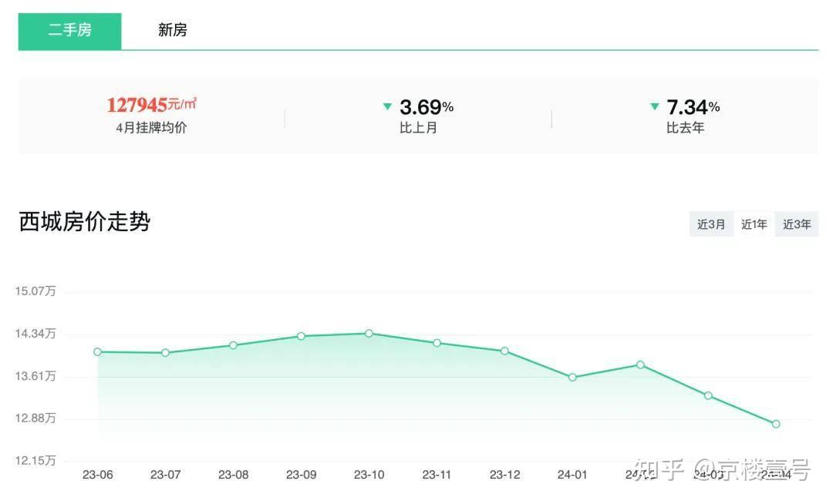The width and height of the screenshot is (833, 504).
Task: Select the 近1年 time range
Action: tap(754, 224)
